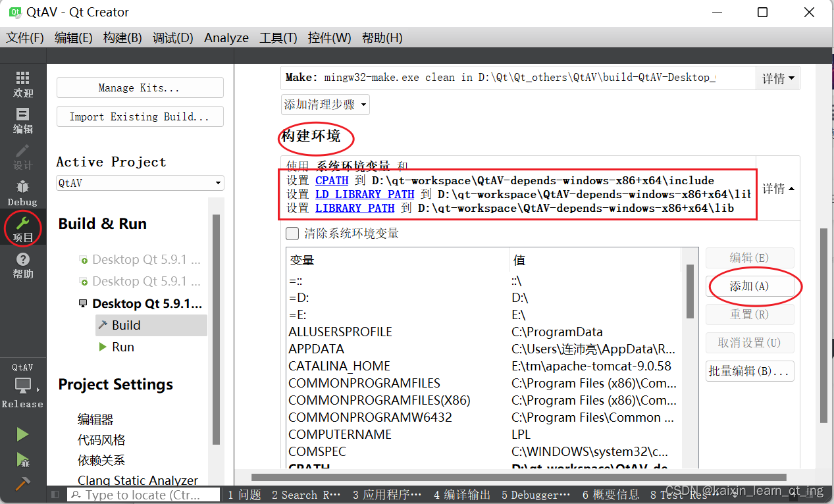Screen dimensions: 834x504
Task: Open the QtAV Release kit selector
Action: (23, 386)
